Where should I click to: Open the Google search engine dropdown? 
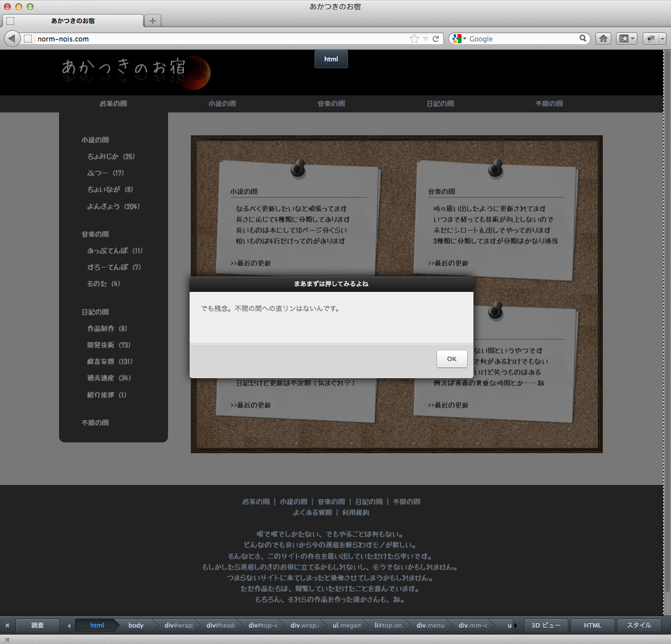459,39
